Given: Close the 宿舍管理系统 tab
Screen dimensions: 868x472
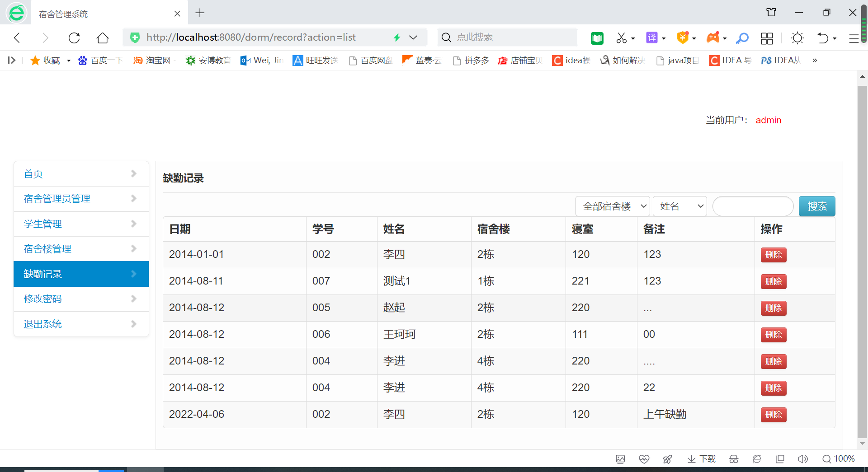Looking at the screenshot, I should [177, 14].
